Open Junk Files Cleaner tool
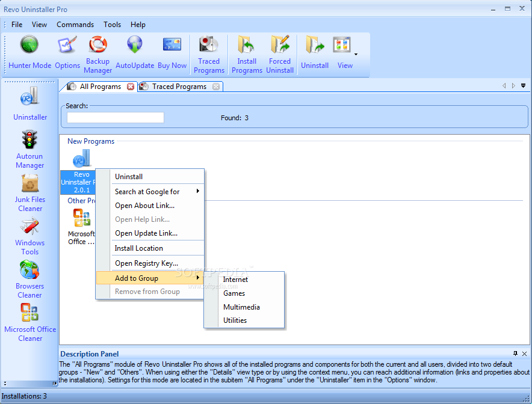Viewport: 532px width, 404px height. pos(30,193)
